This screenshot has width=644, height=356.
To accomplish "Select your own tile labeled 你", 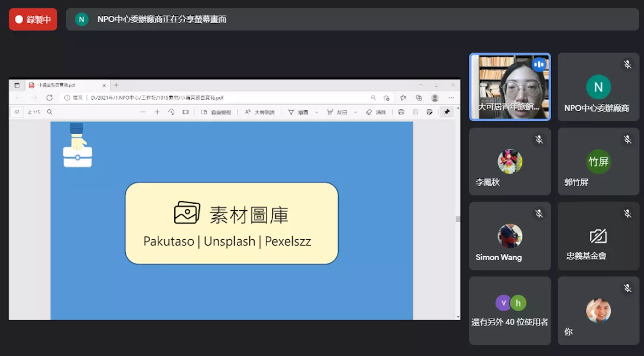I will [x=599, y=311].
